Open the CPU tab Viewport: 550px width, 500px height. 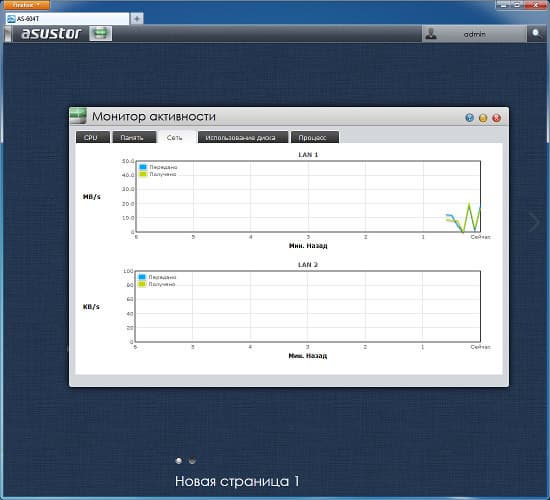[93, 138]
